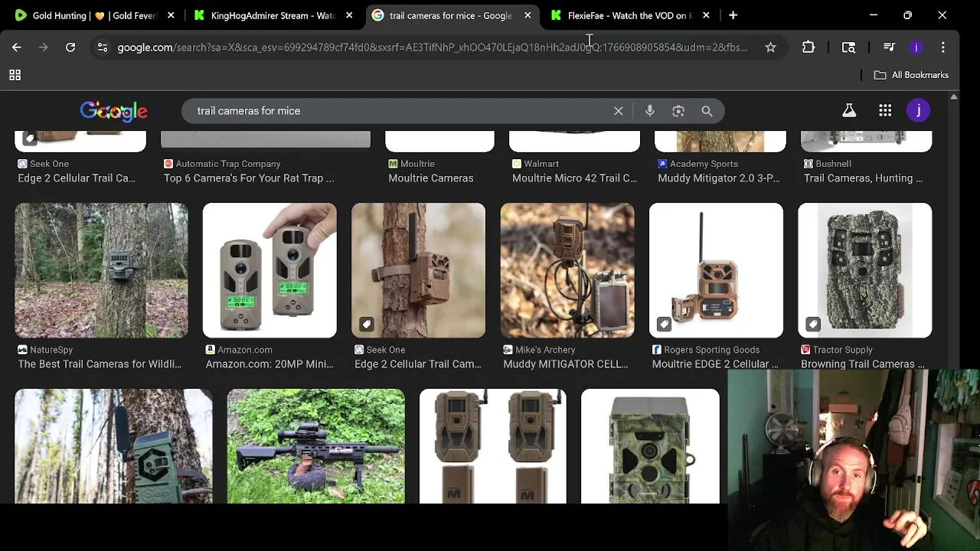Click the Academy Sports source name
The image size is (980, 551).
[704, 164]
